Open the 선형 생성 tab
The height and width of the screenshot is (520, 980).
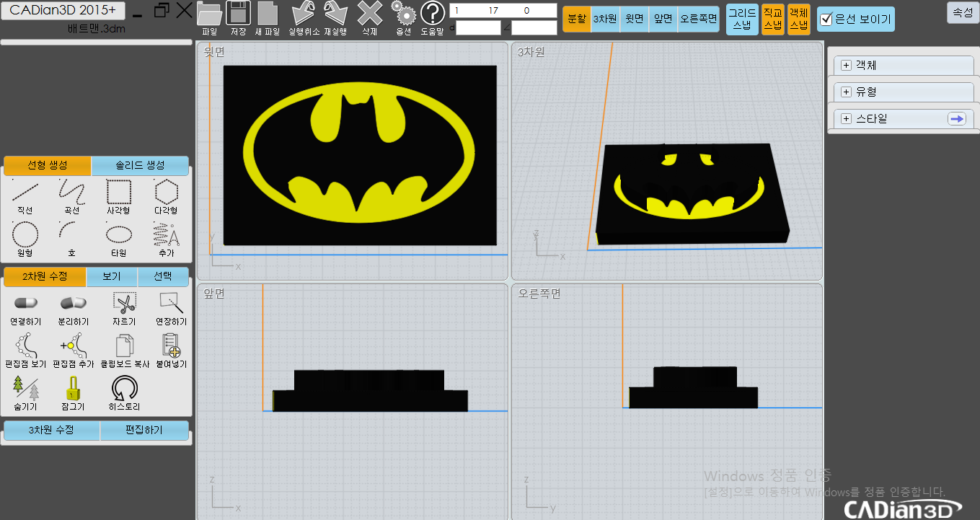(48, 166)
